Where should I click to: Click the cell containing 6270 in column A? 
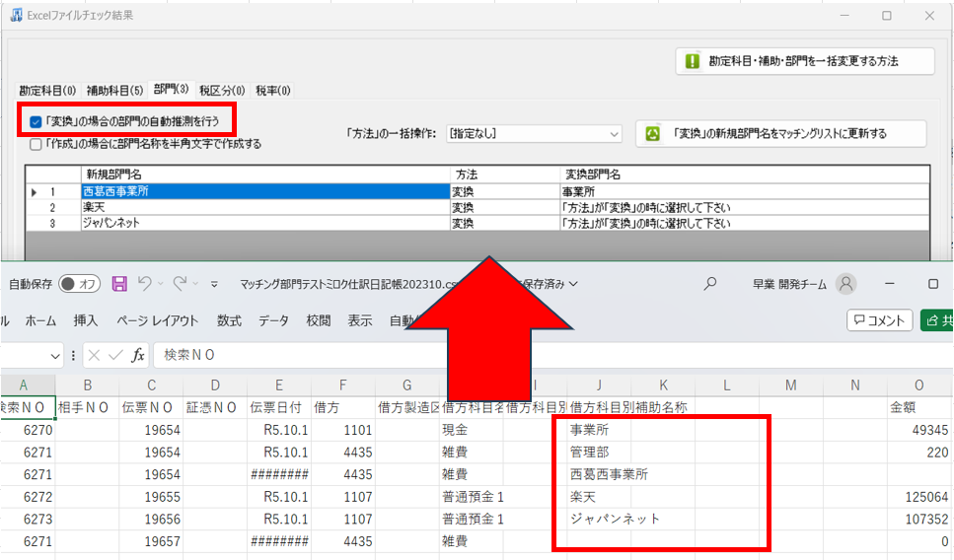[x=28, y=431]
